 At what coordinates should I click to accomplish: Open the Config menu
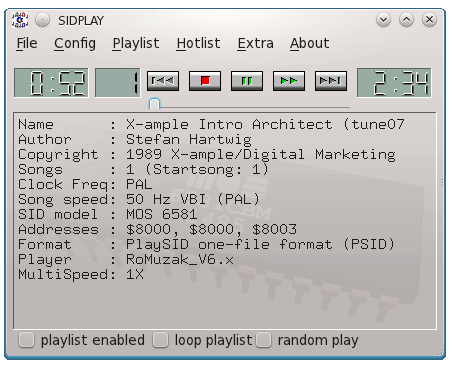[75, 43]
